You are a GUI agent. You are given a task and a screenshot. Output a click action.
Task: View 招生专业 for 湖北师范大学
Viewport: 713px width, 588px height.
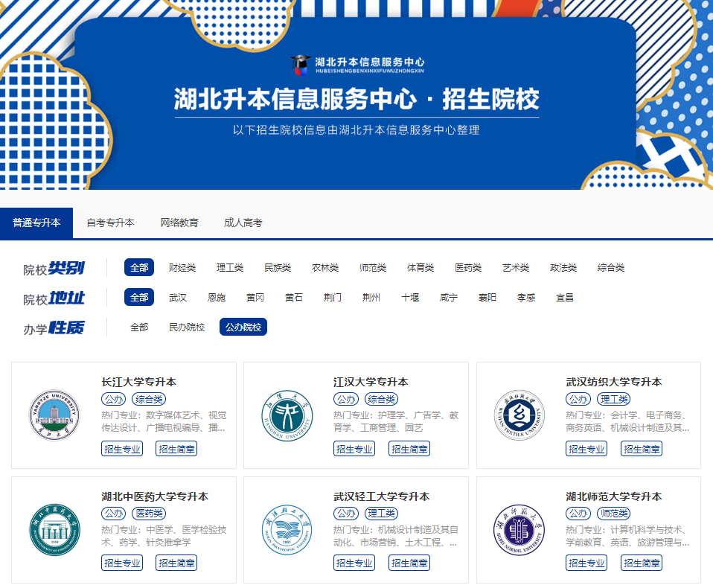586,563
